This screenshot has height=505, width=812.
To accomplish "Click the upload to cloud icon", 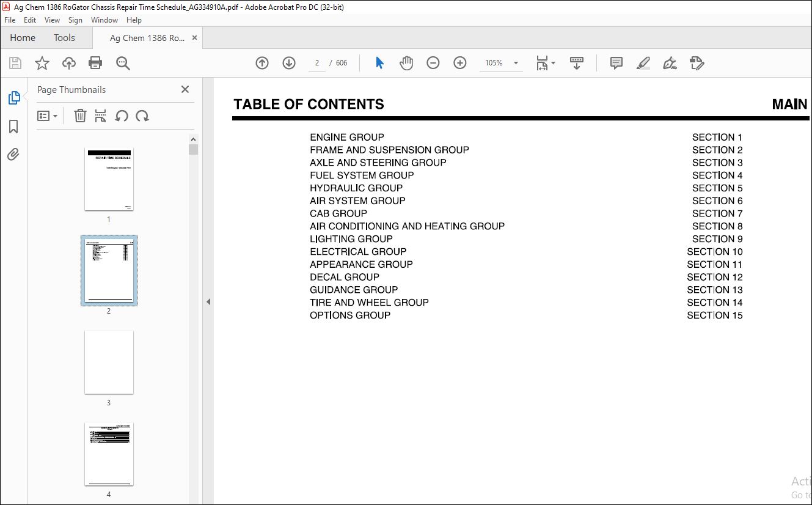I will pyautogui.click(x=69, y=63).
